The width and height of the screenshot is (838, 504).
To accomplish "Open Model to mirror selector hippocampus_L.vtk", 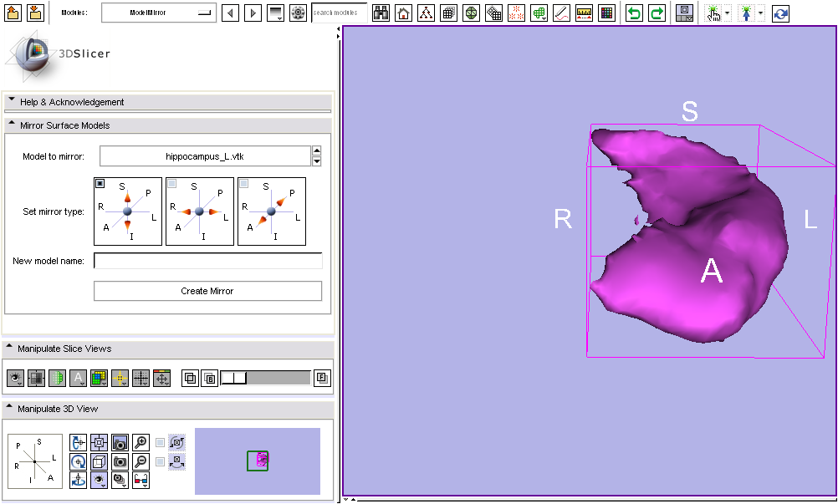I will (205, 156).
